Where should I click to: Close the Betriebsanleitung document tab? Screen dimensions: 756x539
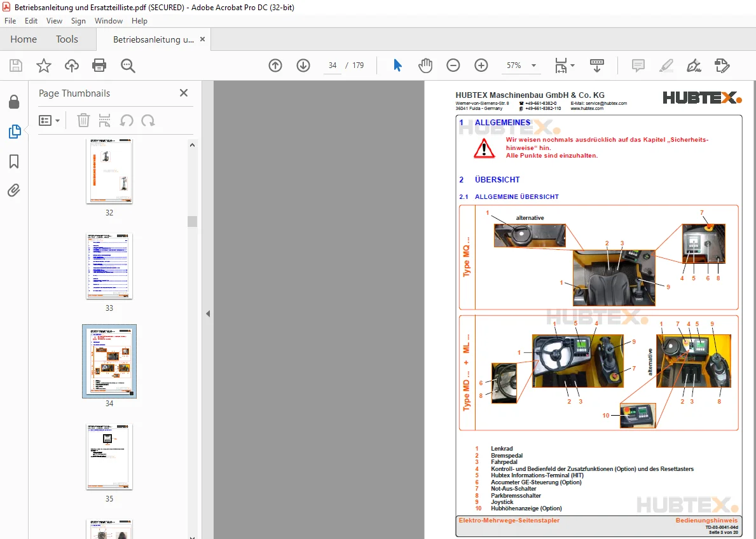click(x=202, y=39)
